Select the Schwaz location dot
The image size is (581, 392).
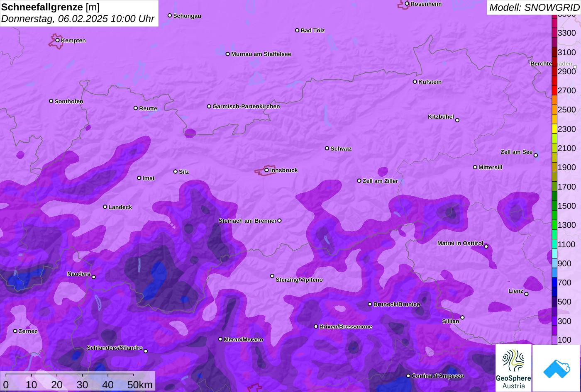[x=327, y=148]
